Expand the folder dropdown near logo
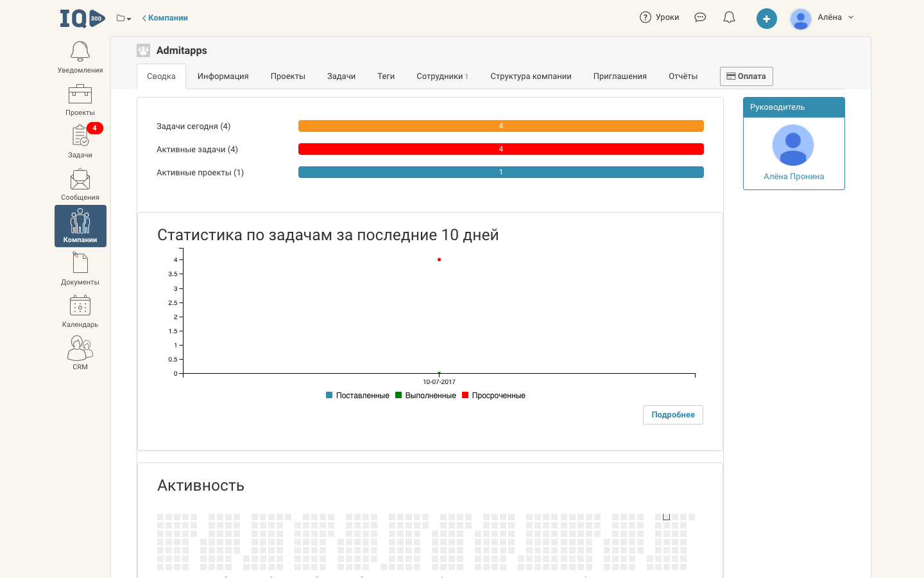 [x=124, y=18]
